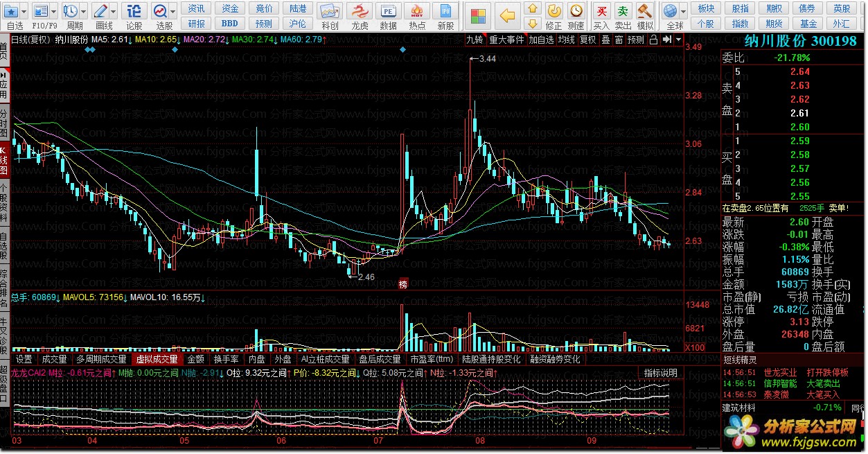
Task: Click the skip-to-end arrow icon in chart toolbar
Action: pos(666,40)
